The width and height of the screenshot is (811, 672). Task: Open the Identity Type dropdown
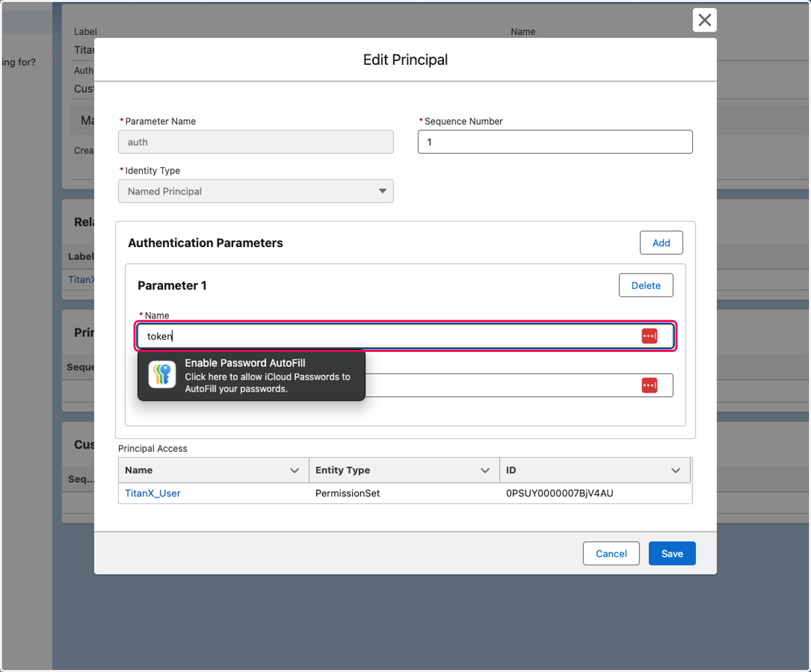click(256, 191)
